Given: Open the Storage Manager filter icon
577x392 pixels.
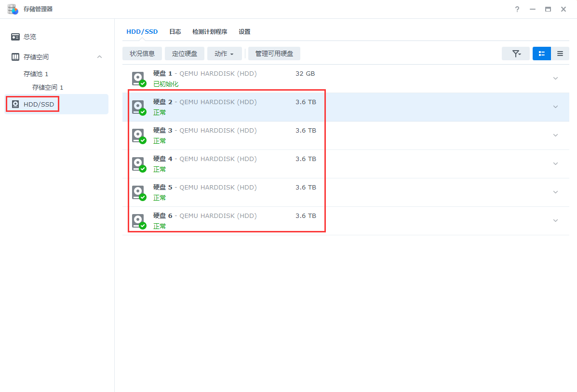Looking at the screenshot, I should tap(515, 54).
